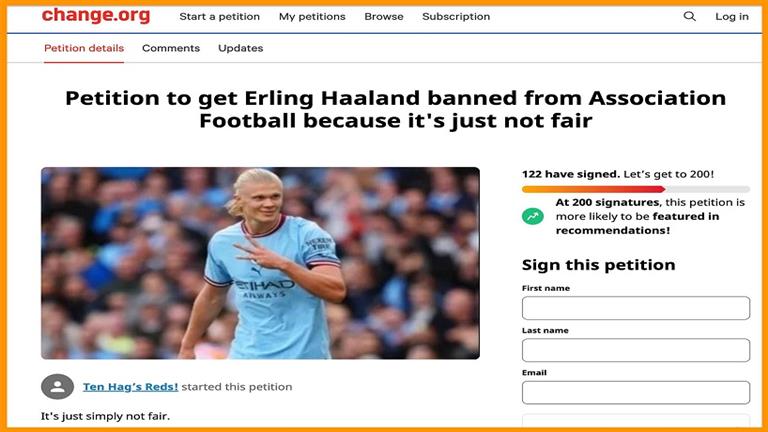The width and height of the screenshot is (768, 432).
Task: Click the green trending arrow icon
Action: (533, 216)
